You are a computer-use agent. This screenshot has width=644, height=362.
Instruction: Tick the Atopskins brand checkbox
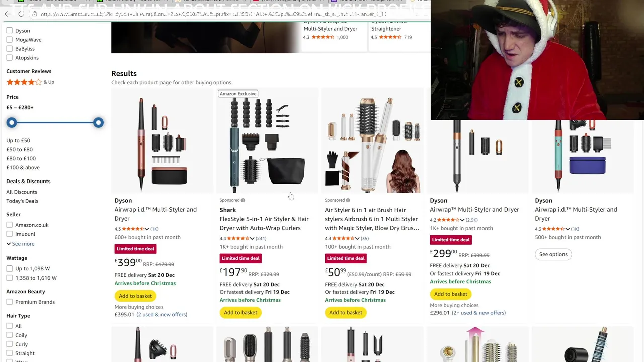pyautogui.click(x=9, y=57)
